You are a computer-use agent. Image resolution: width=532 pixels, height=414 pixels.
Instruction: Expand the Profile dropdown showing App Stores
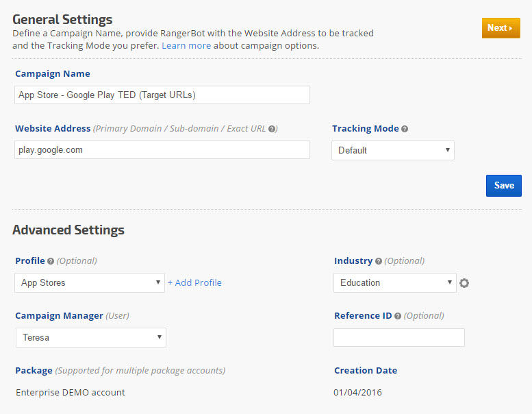[89, 282]
